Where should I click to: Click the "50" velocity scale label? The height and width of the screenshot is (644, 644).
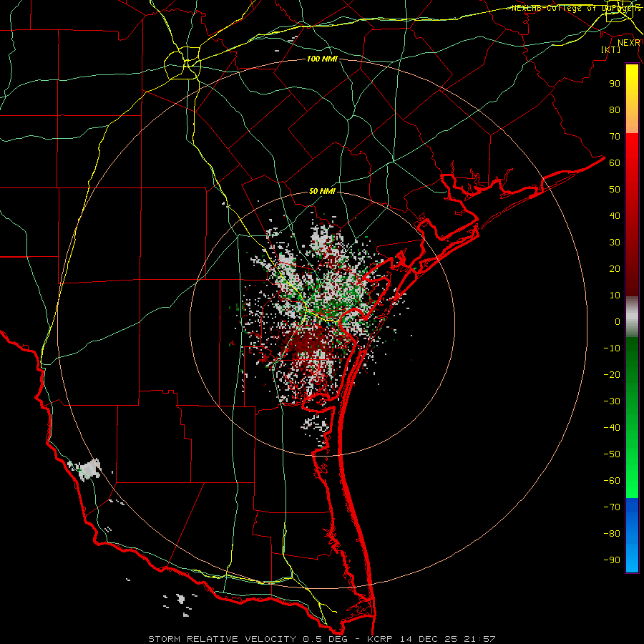coord(615,190)
